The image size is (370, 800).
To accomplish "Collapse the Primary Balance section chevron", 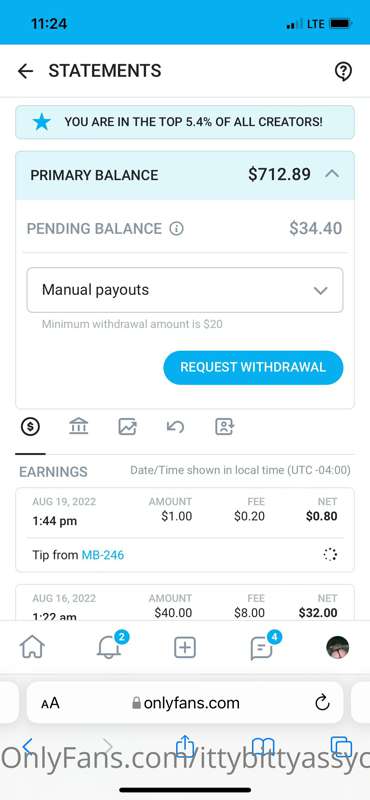I will [x=332, y=174].
